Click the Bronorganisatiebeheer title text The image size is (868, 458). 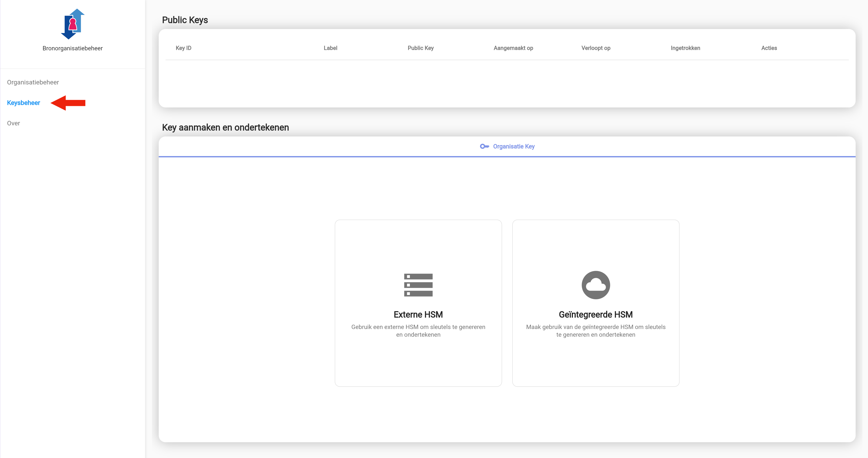(x=73, y=48)
